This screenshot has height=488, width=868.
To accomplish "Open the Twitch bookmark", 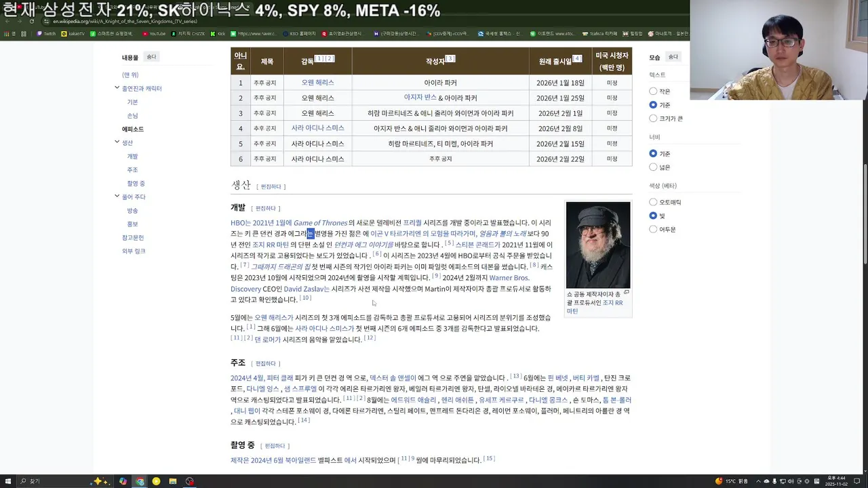I will (46, 33).
